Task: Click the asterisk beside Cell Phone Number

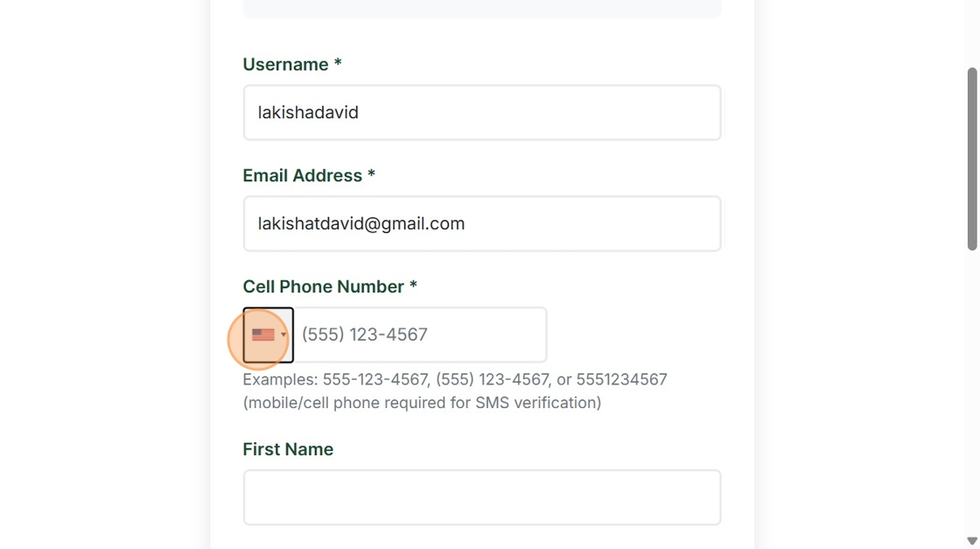Action: pos(413,286)
